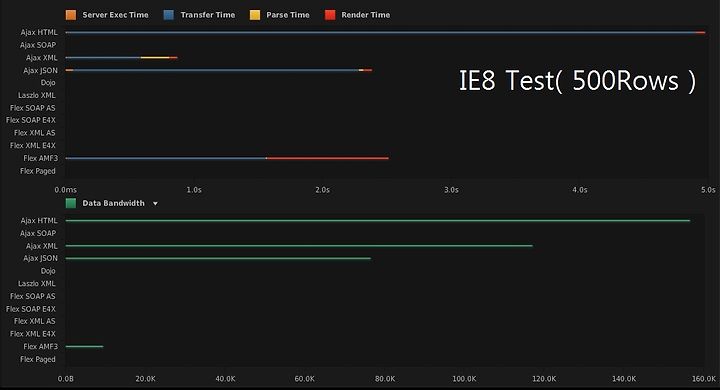Click the 3.0s time axis label
The image size is (720, 390).
451,190
